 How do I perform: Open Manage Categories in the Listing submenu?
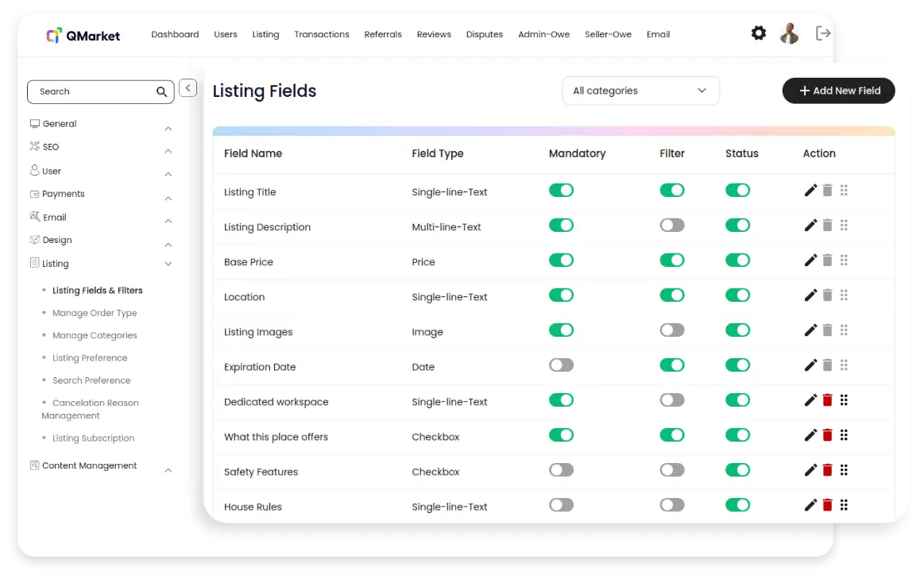[x=95, y=335]
